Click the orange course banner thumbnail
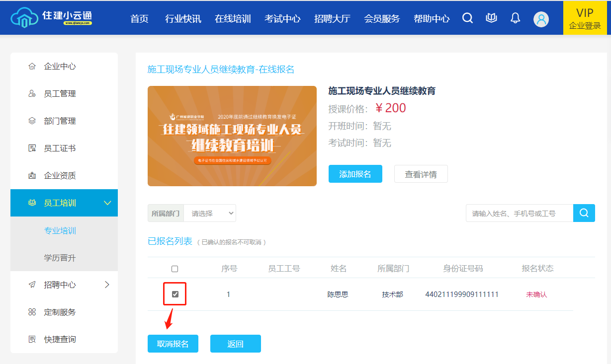The height and width of the screenshot is (364, 611). tap(232, 136)
